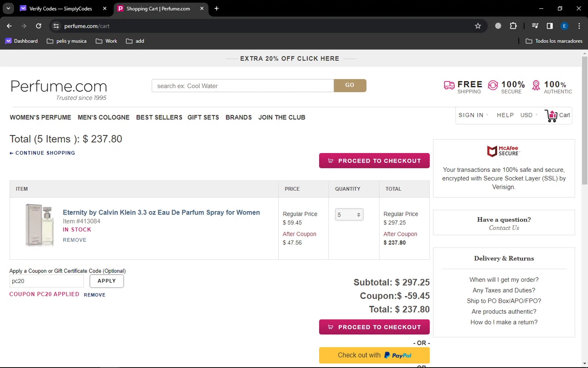Open the Gift Sets menu
Screen dimensions: 588x368
tap(203, 117)
